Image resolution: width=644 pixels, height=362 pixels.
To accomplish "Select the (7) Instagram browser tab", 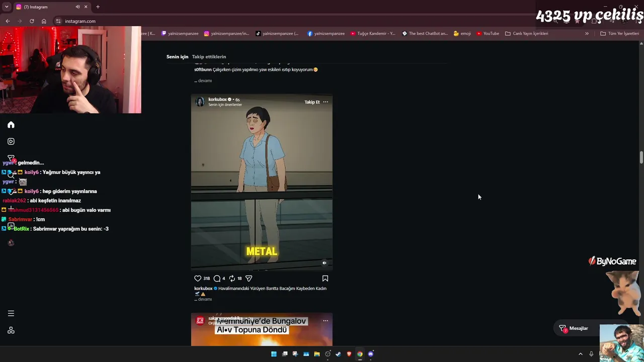I will coord(52,7).
